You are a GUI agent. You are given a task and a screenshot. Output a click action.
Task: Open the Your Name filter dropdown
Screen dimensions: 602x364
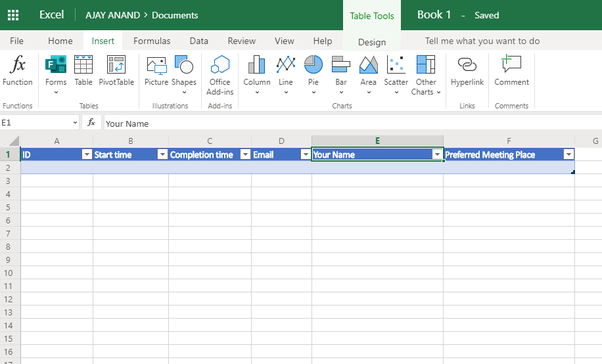(x=437, y=154)
